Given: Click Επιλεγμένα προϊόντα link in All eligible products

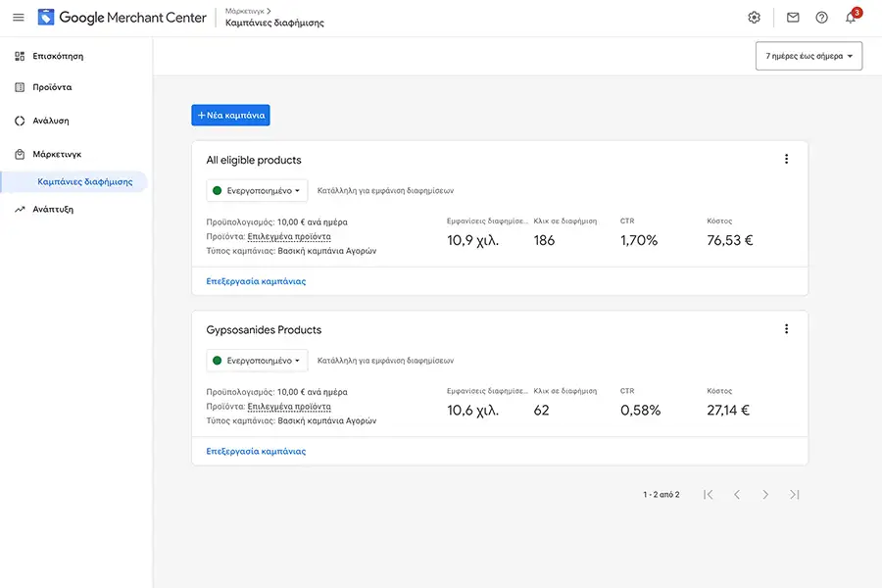Looking at the screenshot, I should point(289,236).
